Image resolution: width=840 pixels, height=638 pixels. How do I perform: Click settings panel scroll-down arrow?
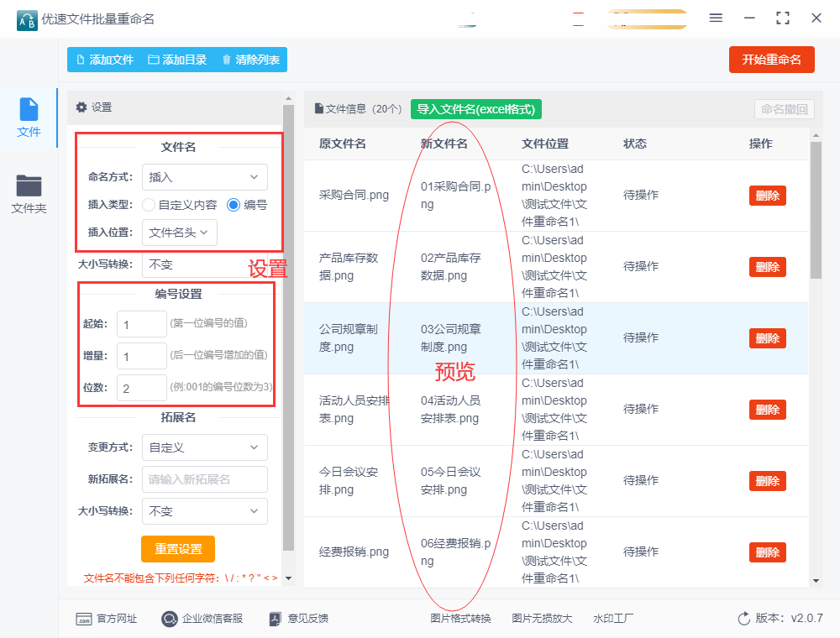pos(288,578)
